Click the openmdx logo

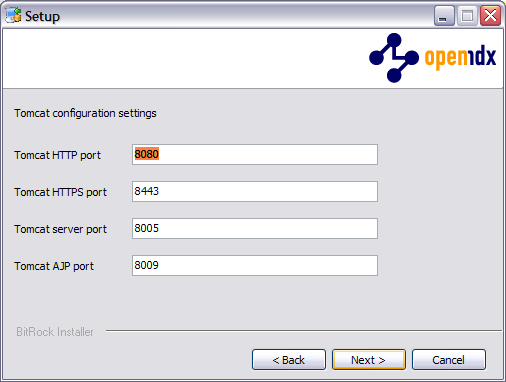point(433,58)
